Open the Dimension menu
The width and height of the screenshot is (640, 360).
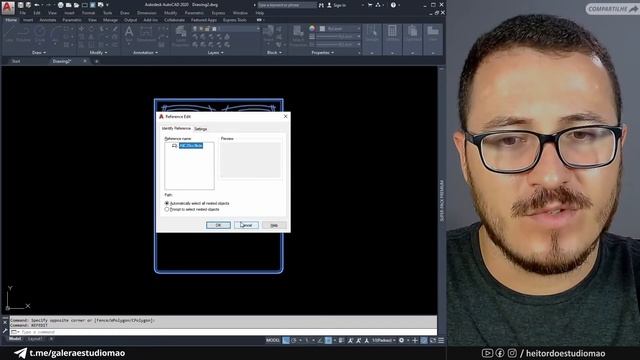[146, 13]
